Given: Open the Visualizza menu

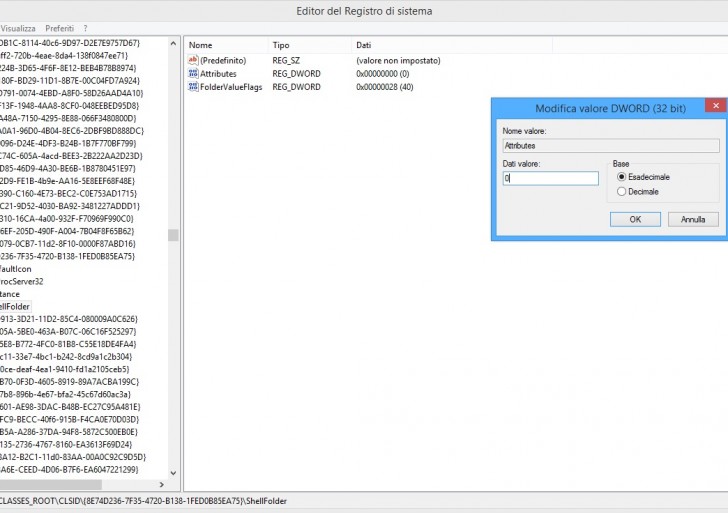Looking at the screenshot, I should 18,28.
